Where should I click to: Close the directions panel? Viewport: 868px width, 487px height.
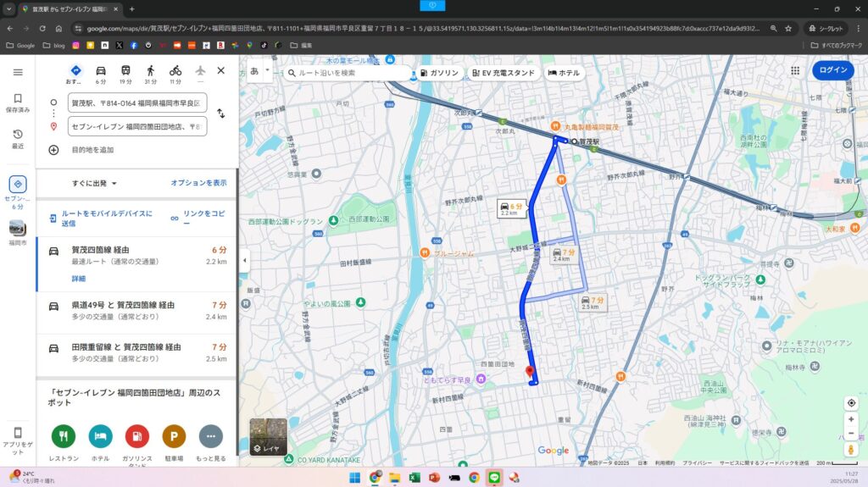221,70
